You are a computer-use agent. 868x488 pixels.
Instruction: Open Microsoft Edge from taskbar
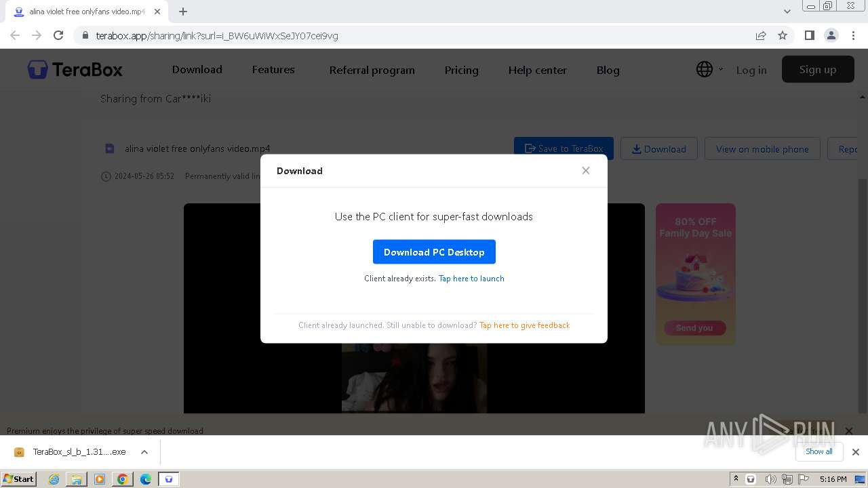coord(145,479)
